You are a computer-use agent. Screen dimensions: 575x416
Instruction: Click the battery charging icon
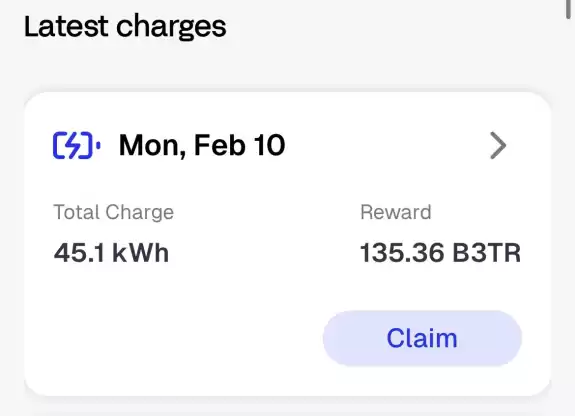coord(77,146)
